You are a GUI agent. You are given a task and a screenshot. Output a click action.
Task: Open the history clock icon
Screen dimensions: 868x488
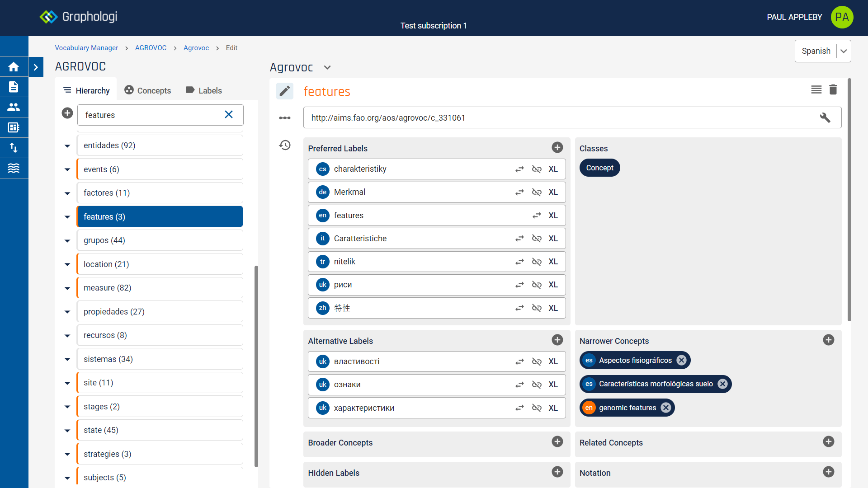(x=285, y=145)
